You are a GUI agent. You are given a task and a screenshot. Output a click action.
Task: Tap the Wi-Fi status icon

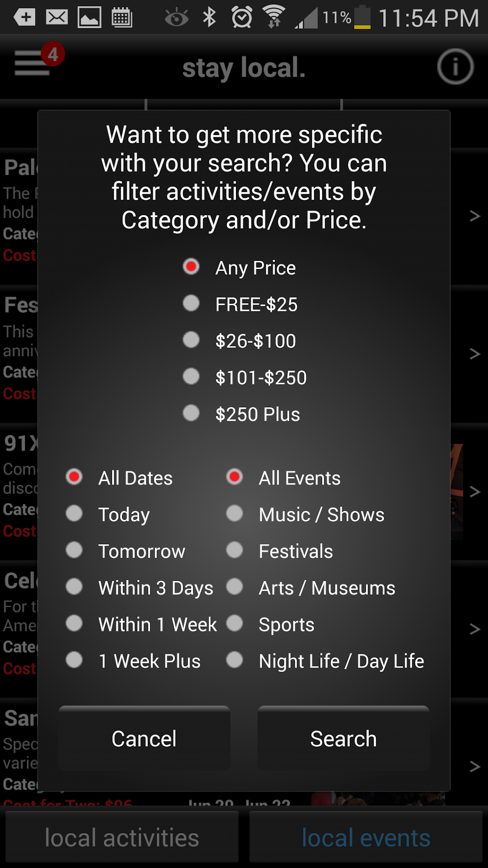(274, 17)
